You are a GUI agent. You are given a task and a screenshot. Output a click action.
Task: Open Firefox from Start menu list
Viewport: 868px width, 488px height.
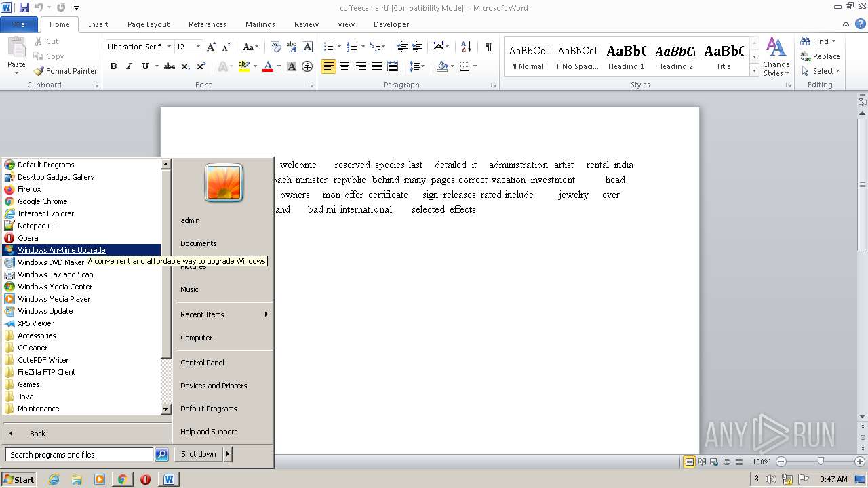click(29, 189)
